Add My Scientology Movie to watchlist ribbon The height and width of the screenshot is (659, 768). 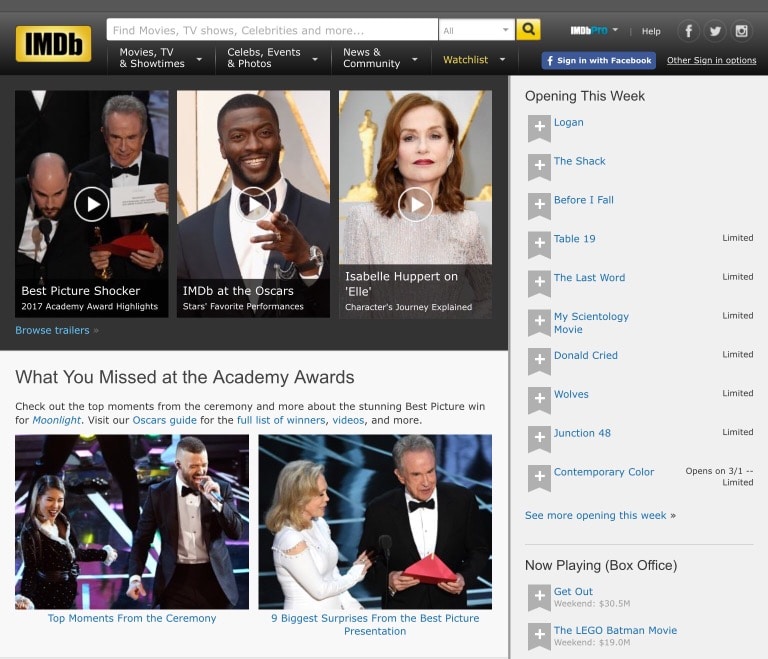[539, 323]
